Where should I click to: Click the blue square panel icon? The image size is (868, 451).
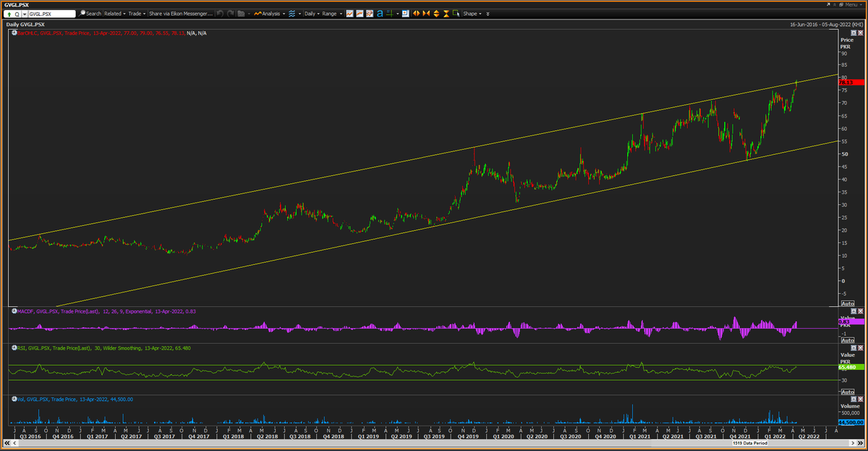pos(405,14)
